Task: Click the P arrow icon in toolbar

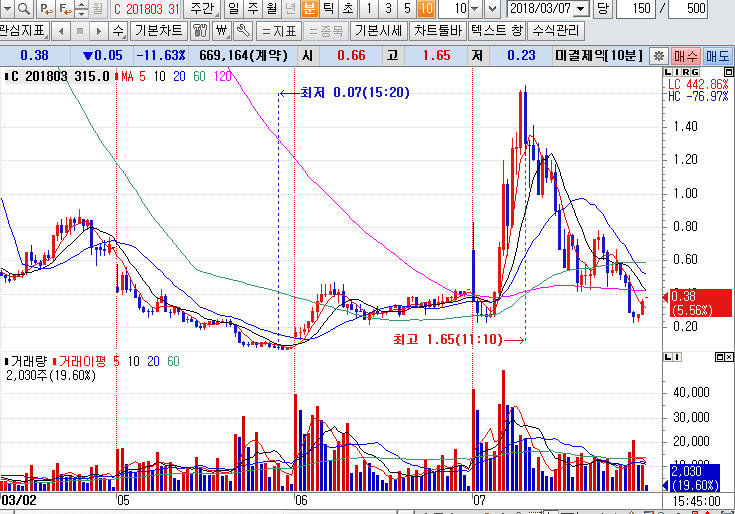Action: 46,9
